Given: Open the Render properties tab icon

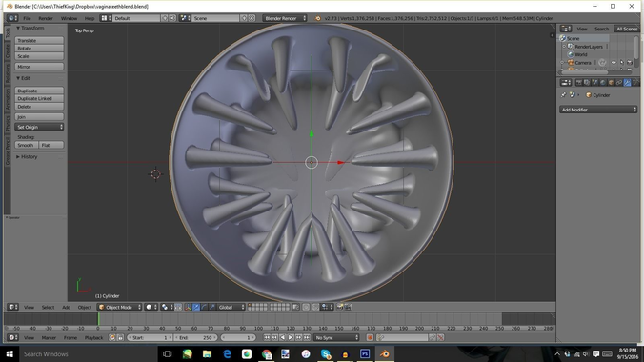Looking at the screenshot, I should pos(579,83).
